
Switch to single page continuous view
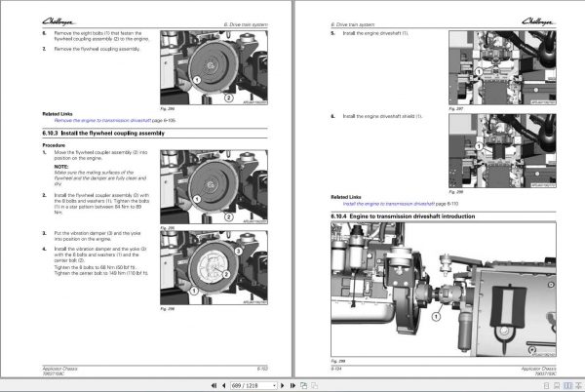coord(557,385)
